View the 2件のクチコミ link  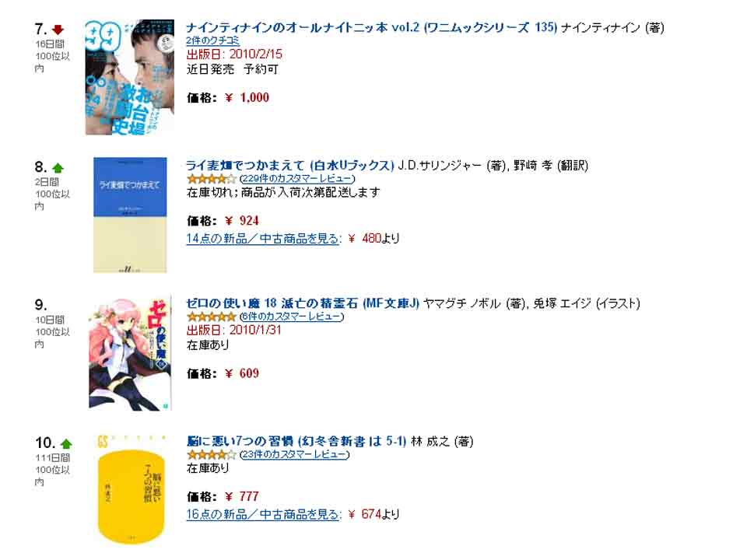click(213, 41)
